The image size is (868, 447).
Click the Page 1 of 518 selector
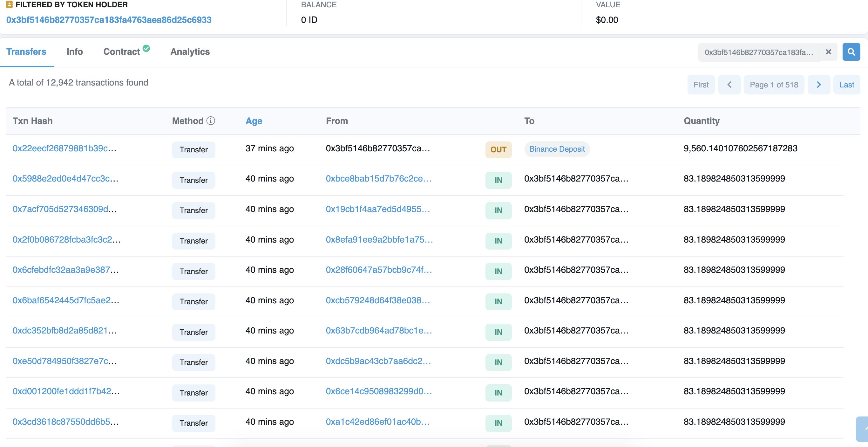point(774,85)
